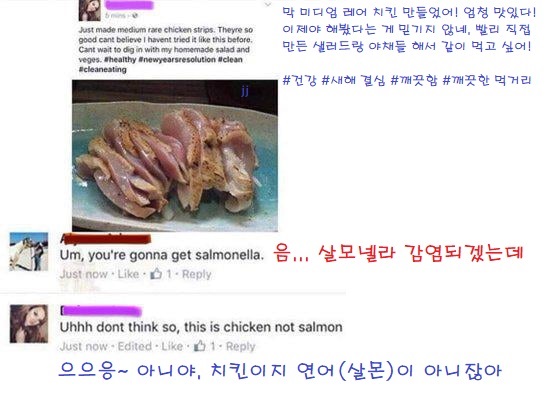Click thumbs-up icon on salmonella comment

(156, 274)
